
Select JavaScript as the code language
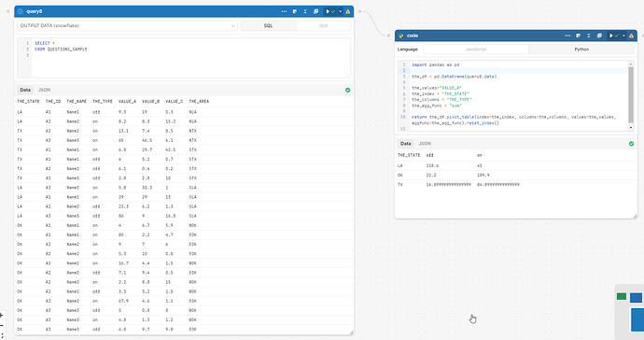click(476, 50)
